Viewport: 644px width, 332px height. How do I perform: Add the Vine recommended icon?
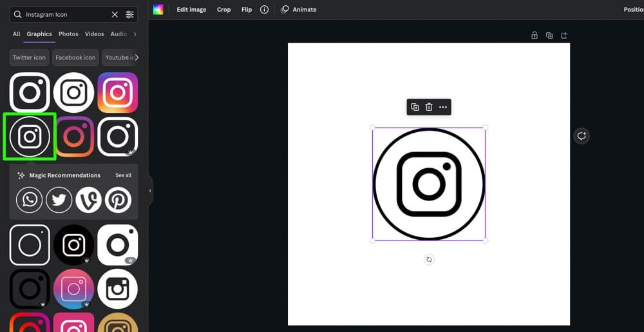tap(88, 200)
